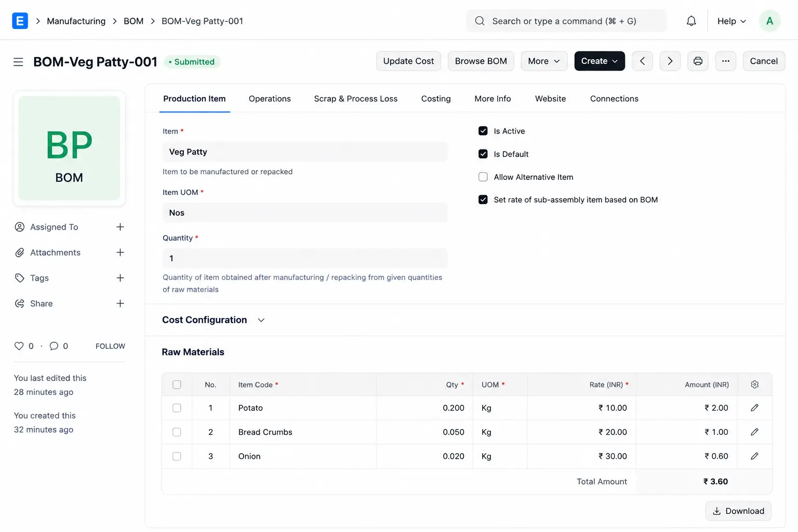798x532 pixels.
Task: Go to next document arrow
Action: [x=670, y=61]
